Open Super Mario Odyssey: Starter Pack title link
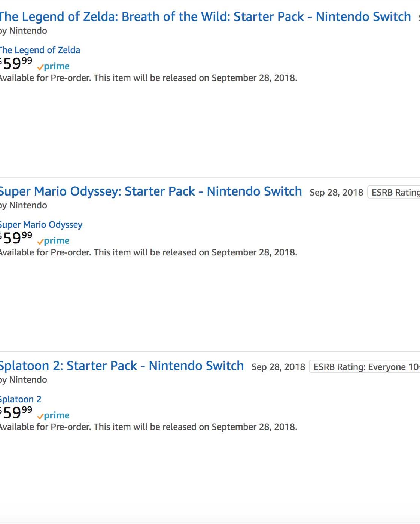Viewport: 420px width, 524px height. pyautogui.click(x=151, y=191)
